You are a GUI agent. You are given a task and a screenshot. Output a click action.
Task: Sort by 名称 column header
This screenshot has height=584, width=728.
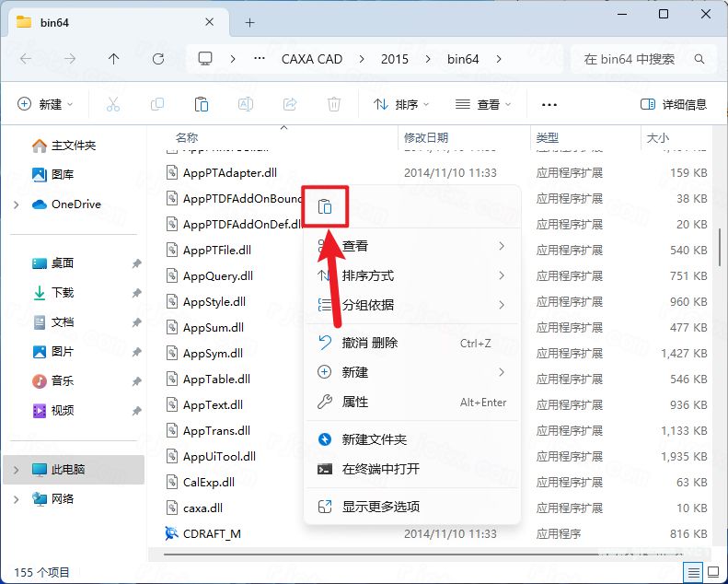(187, 138)
